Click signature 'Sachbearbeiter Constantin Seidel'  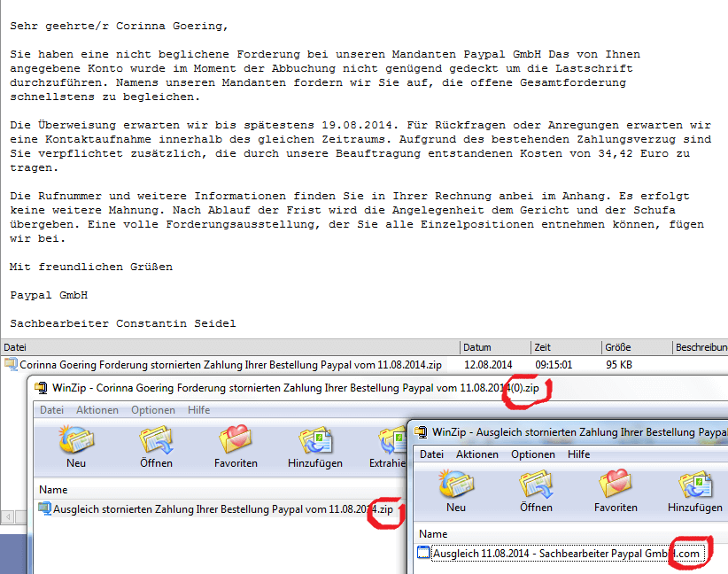[122, 323]
